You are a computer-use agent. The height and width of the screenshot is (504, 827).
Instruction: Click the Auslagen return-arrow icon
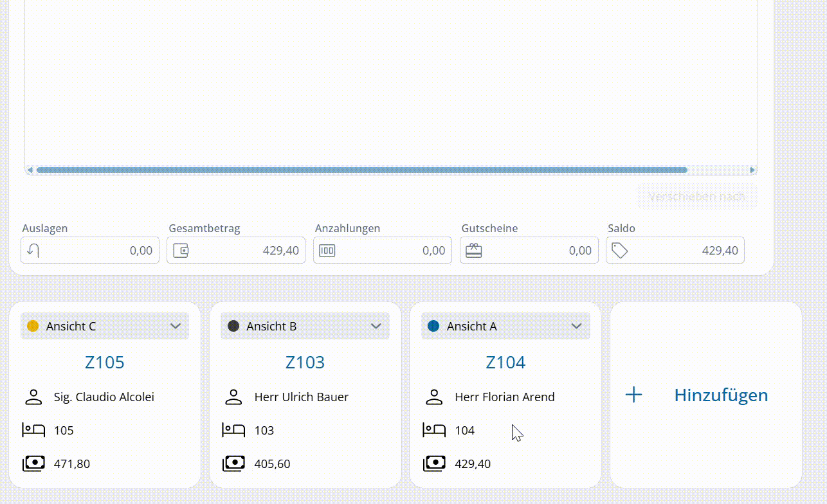33,251
